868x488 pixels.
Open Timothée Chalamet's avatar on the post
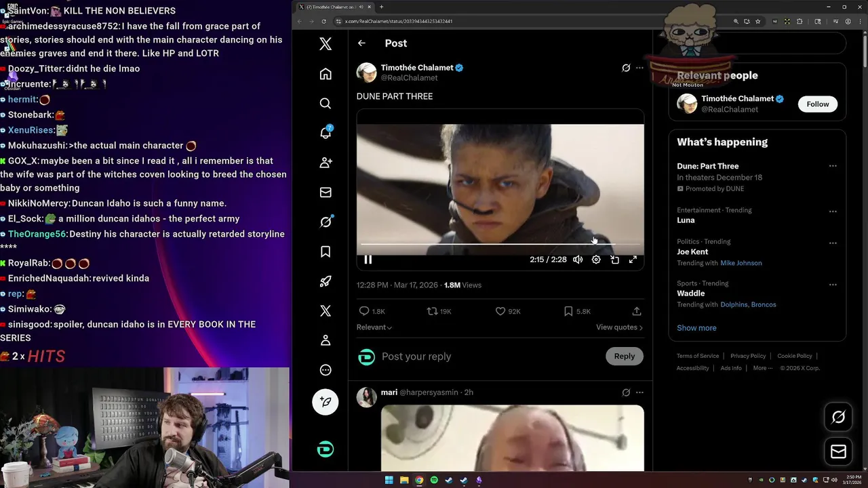pos(366,73)
